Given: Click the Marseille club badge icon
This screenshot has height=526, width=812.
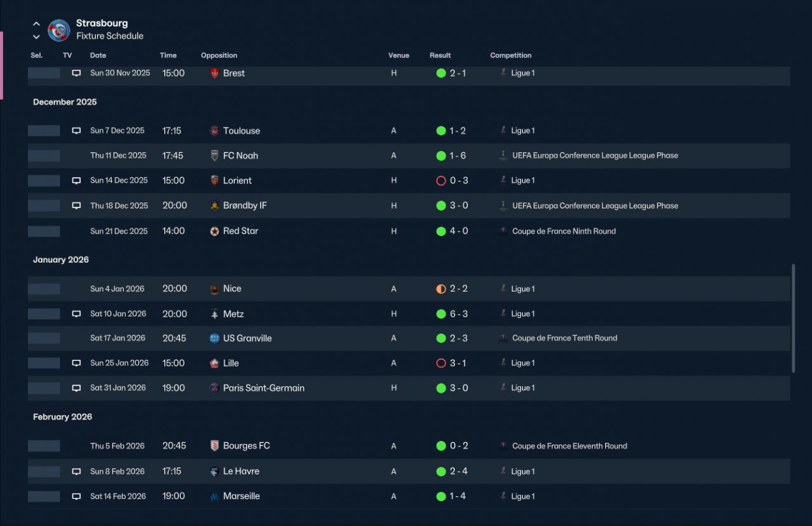Looking at the screenshot, I should tap(214, 496).
